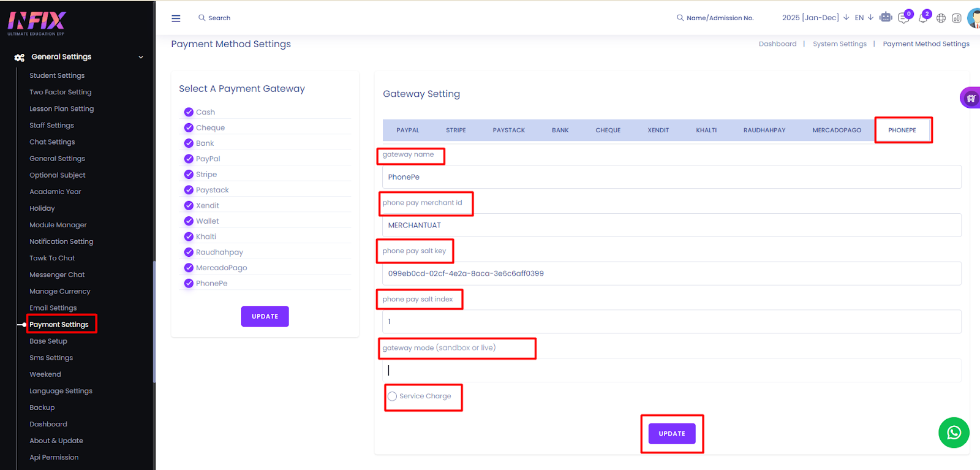980x470 pixels.
Task: Switch to the BANK gateway tab
Action: tap(560, 131)
